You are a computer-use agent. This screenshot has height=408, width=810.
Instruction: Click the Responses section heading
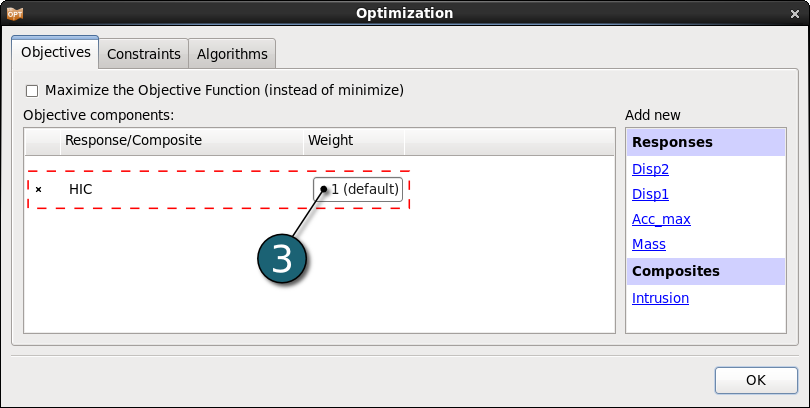(x=706, y=143)
